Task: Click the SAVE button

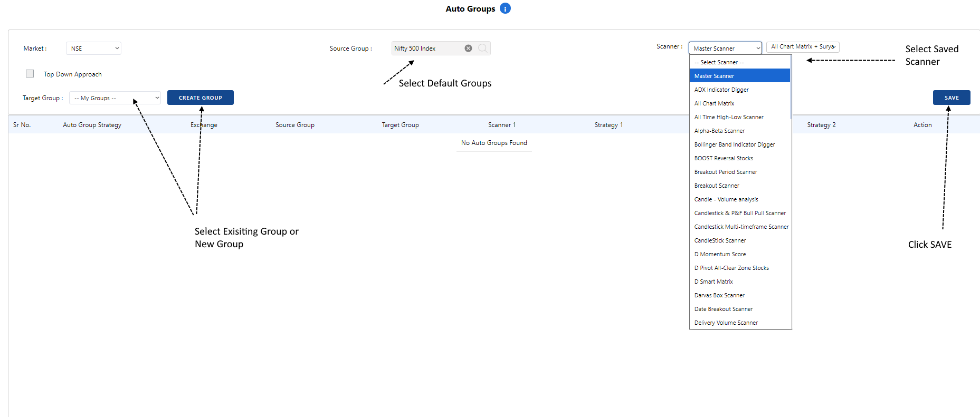Action: click(x=952, y=98)
